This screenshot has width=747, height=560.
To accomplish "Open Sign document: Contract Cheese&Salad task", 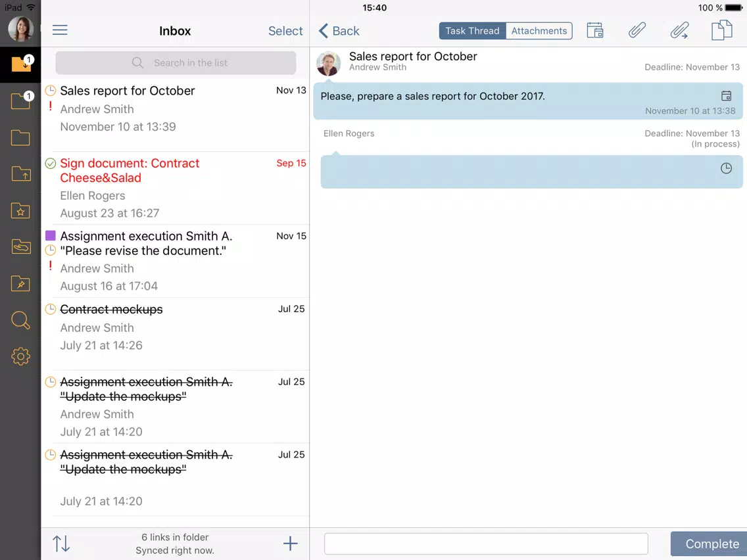I will [x=176, y=188].
